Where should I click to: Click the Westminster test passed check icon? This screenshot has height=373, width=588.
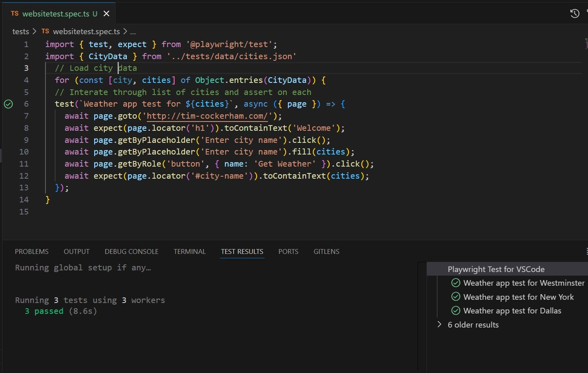tap(455, 283)
